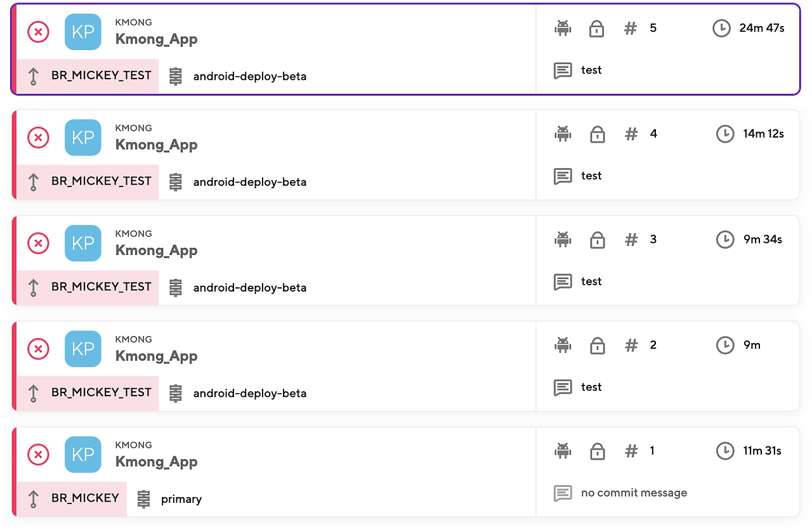
Task: Click the lock icon on build #3
Action: pos(596,240)
